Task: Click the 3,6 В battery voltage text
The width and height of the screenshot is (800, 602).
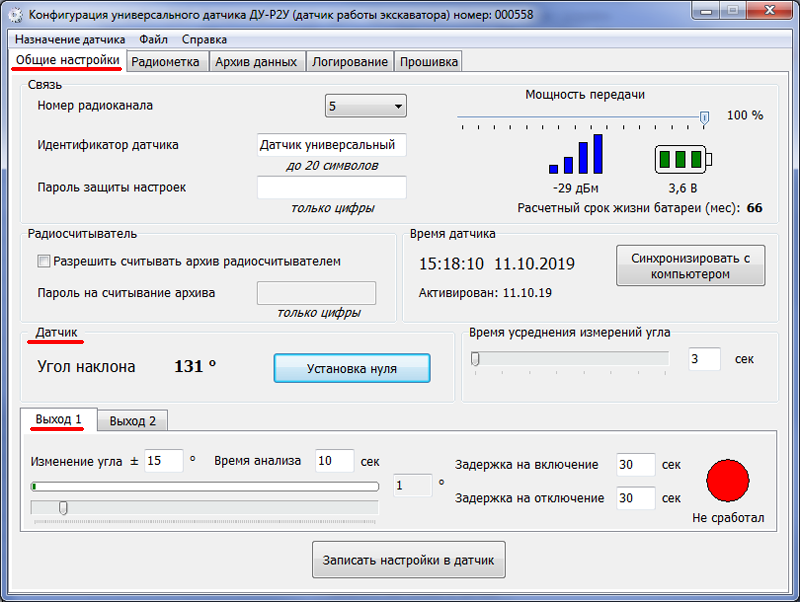Action: (x=683, y=188)
